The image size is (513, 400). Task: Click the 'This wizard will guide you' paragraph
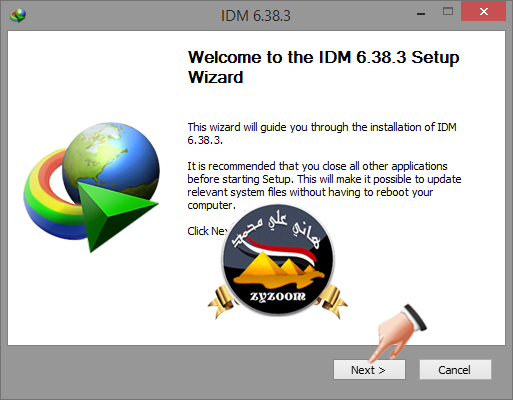point(322,133)
